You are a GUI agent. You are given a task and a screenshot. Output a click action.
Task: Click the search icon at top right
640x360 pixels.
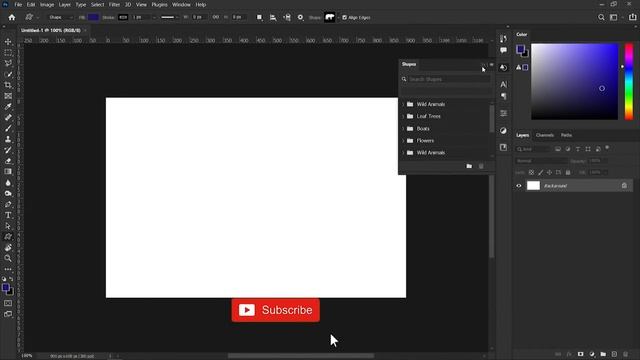[x=601, y=18]
